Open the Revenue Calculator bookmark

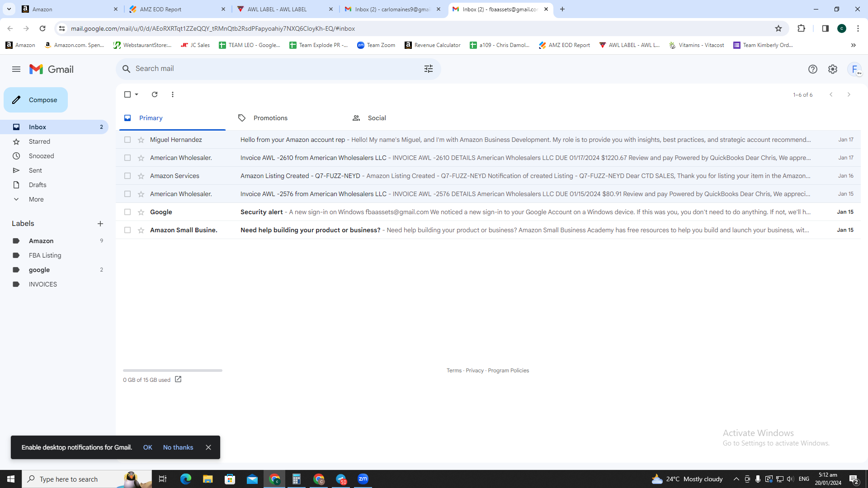(x=433, y=45)
